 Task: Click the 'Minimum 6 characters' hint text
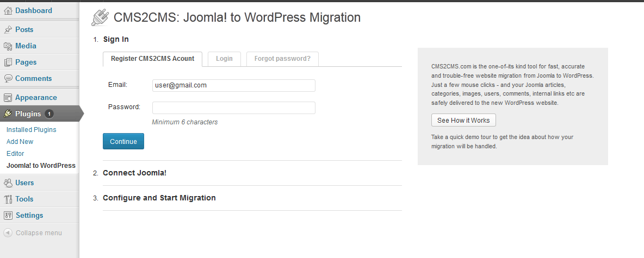[x=185, y=122]
